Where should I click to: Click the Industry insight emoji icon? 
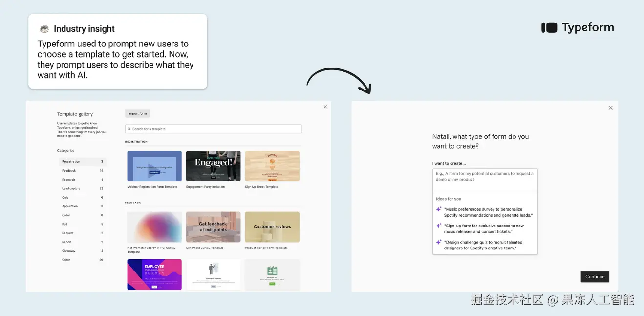[x=44, y=29]
